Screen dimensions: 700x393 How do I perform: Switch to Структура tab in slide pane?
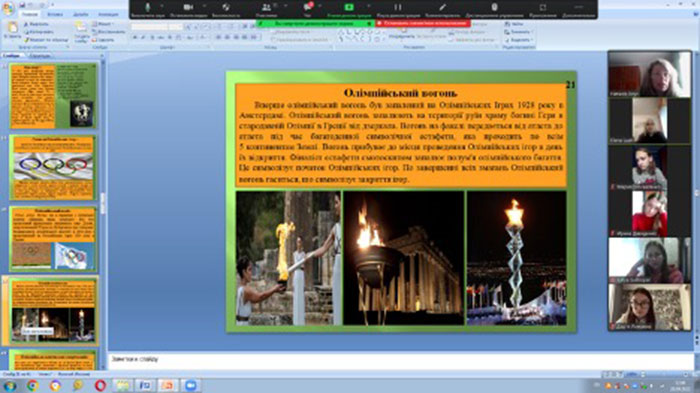(39, 56)
